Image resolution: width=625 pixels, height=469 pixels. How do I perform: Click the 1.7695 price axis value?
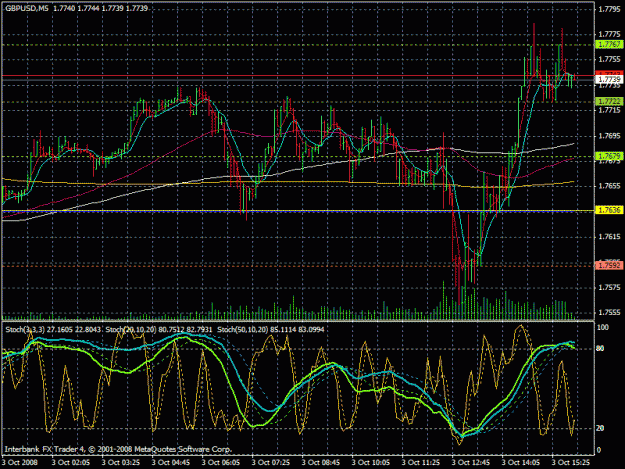pyautogui.click(x=609, y=136)
